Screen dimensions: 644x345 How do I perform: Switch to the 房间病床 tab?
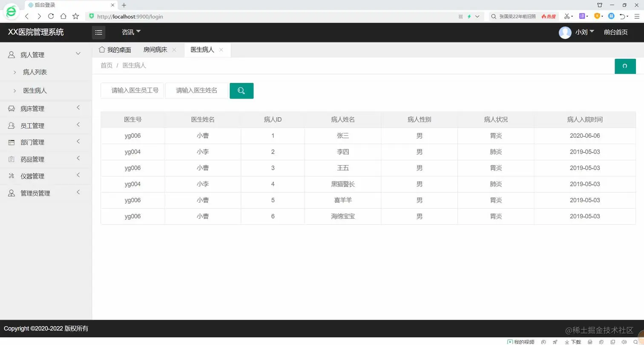click(x=155, y=50)
